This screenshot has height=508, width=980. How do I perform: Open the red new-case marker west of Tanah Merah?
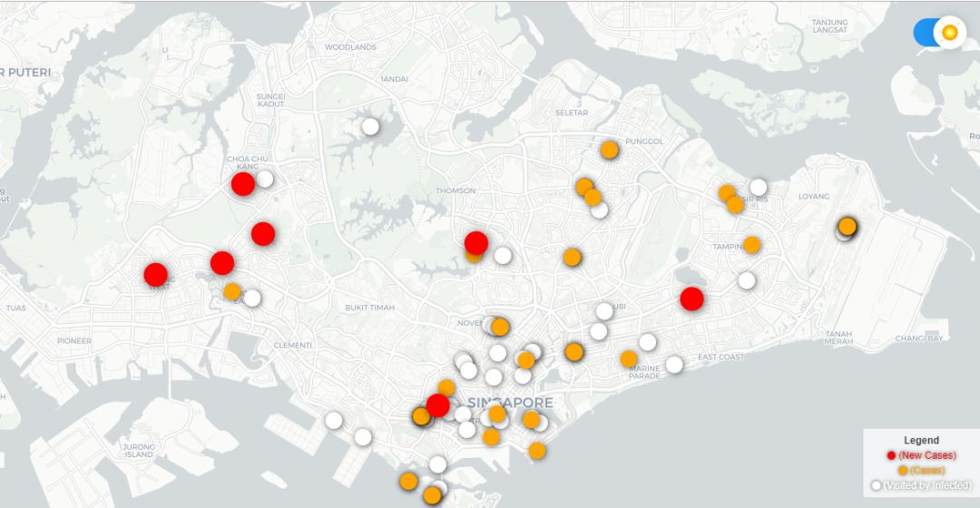coord(691,298)
